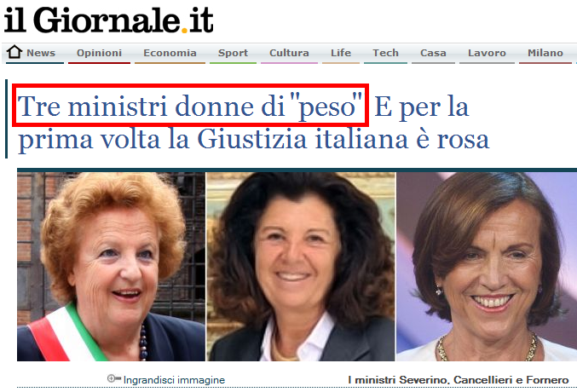
Task: Click caption 'I ministri Severino, Cancellieri e Fornero'
Action: [459, 380]
